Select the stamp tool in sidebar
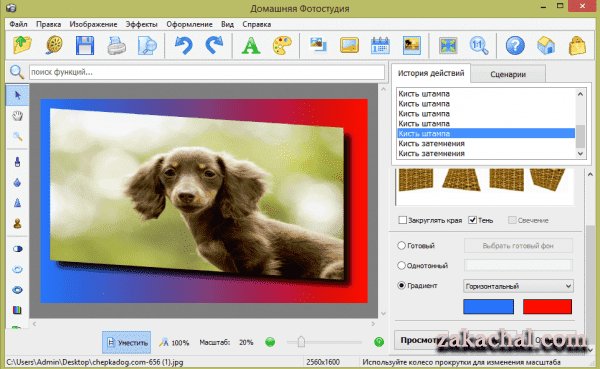 tap(17, 223)
